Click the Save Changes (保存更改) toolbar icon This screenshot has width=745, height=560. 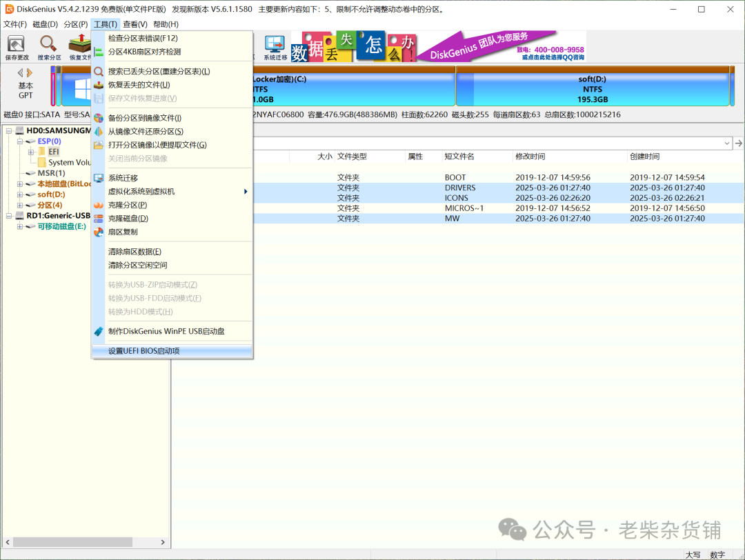click(x=17, y=48)
